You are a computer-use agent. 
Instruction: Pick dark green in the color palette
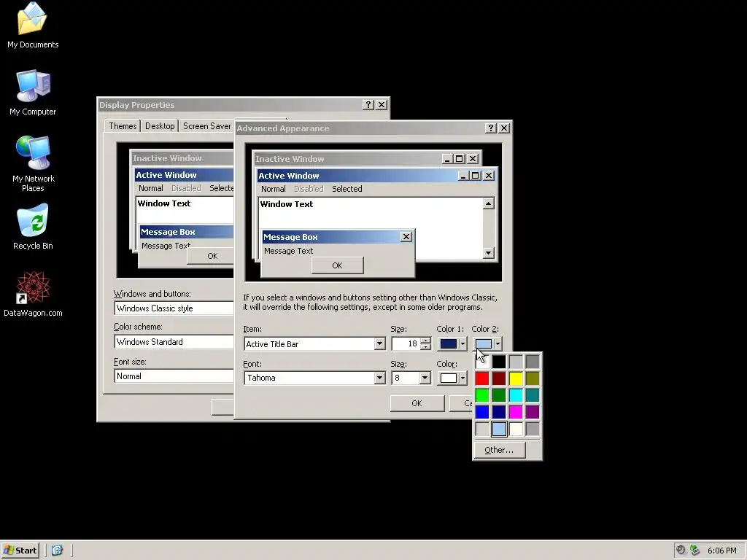click(499, 395)
